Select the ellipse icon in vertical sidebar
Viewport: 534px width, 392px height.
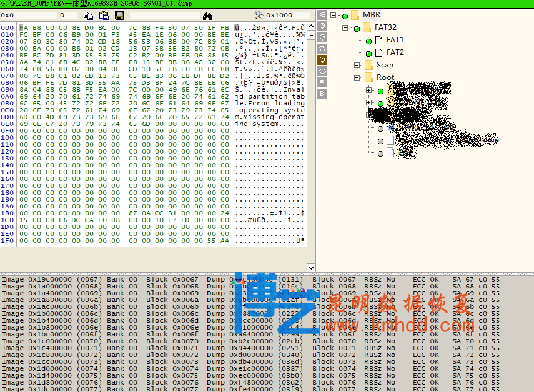(x=322, y=71)
